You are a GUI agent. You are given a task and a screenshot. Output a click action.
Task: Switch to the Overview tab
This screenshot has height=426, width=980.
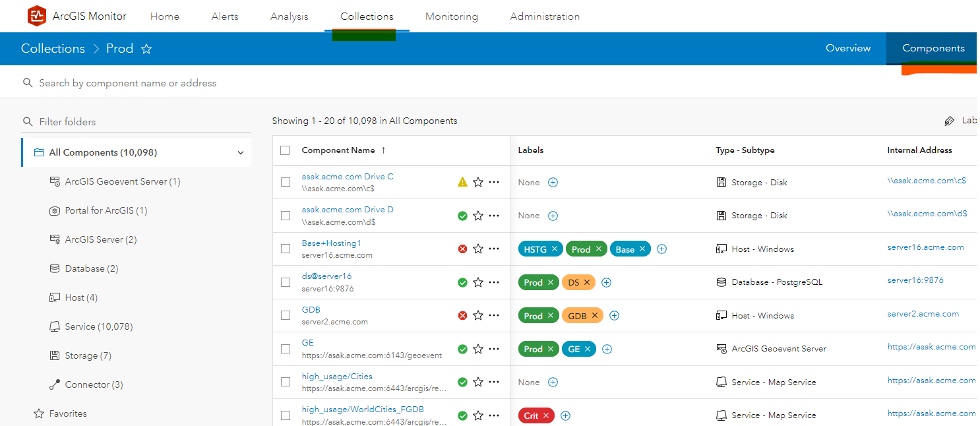[848, 48]
